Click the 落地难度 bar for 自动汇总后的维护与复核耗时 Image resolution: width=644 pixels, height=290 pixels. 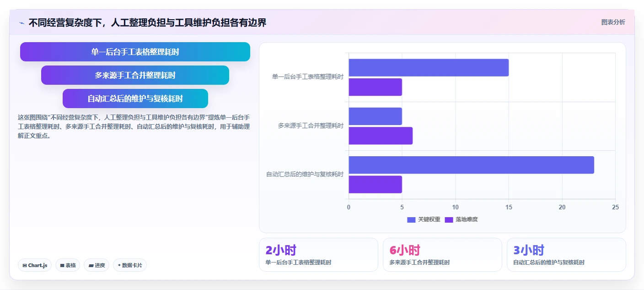point(375,184)
